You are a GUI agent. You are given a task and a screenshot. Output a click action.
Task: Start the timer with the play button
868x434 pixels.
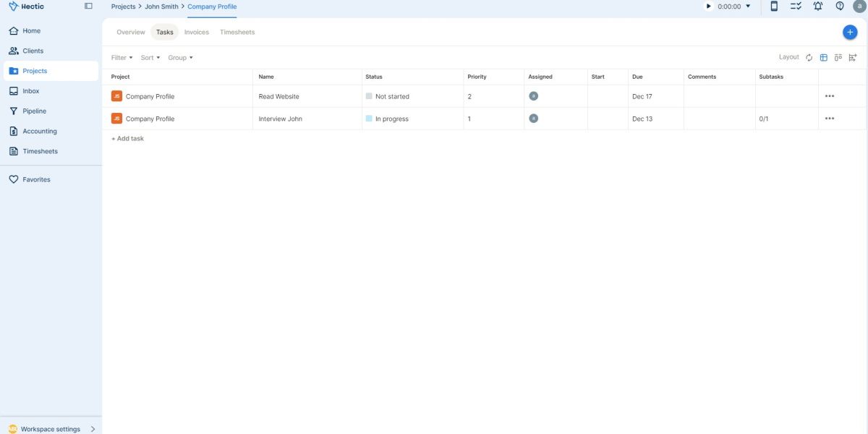click(x=709, y=7)
